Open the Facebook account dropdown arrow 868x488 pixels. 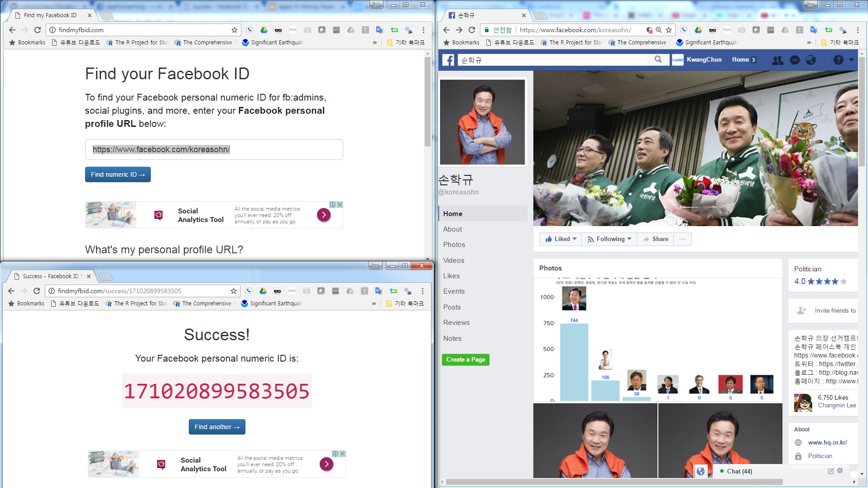point(851,60)
